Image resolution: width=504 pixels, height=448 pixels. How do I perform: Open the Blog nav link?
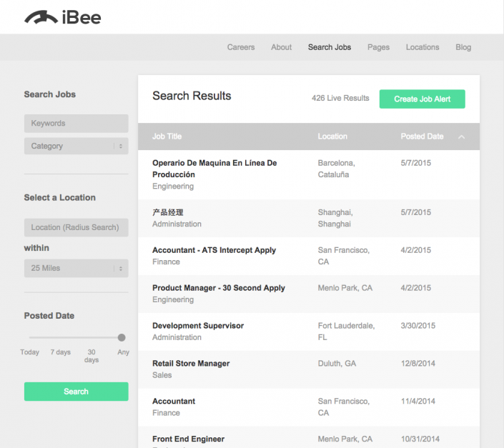[463, 47]
